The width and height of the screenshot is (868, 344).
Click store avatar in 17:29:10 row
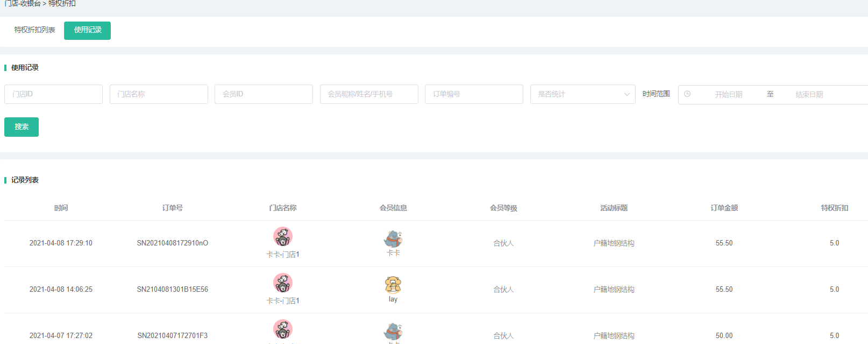pyautogui.click(x=283, y=237)
